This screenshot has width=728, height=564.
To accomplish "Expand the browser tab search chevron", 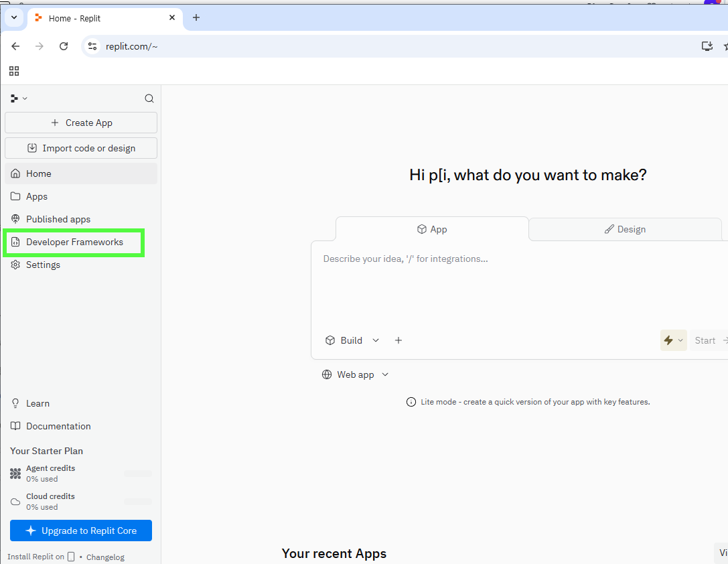I will tap(13, 18).
